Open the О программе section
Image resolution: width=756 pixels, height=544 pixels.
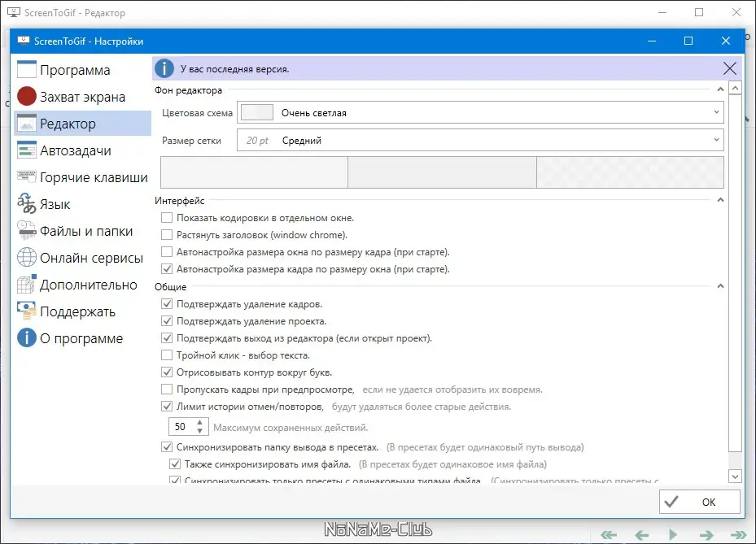[82, 339]
